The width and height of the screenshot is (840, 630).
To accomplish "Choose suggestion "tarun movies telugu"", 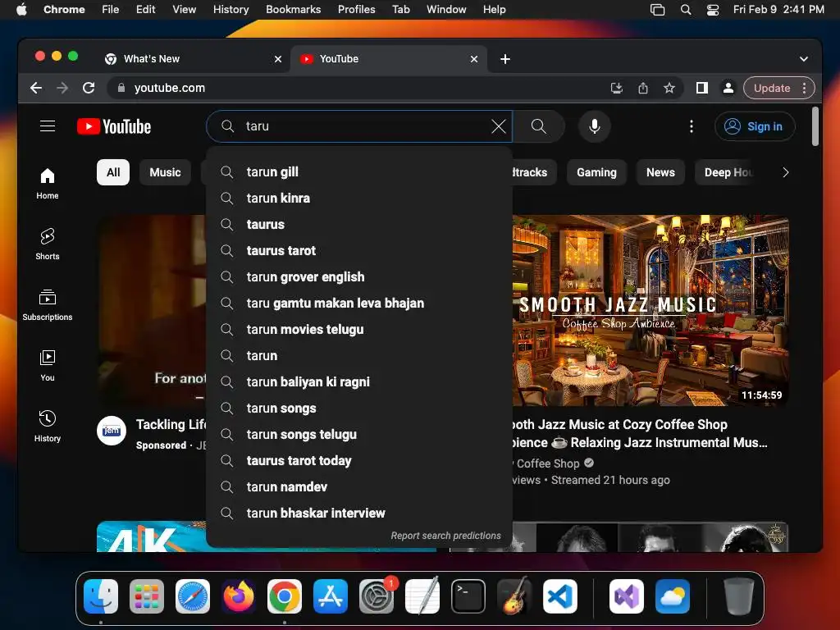I will pyautogui.click(x=359, y=330).
